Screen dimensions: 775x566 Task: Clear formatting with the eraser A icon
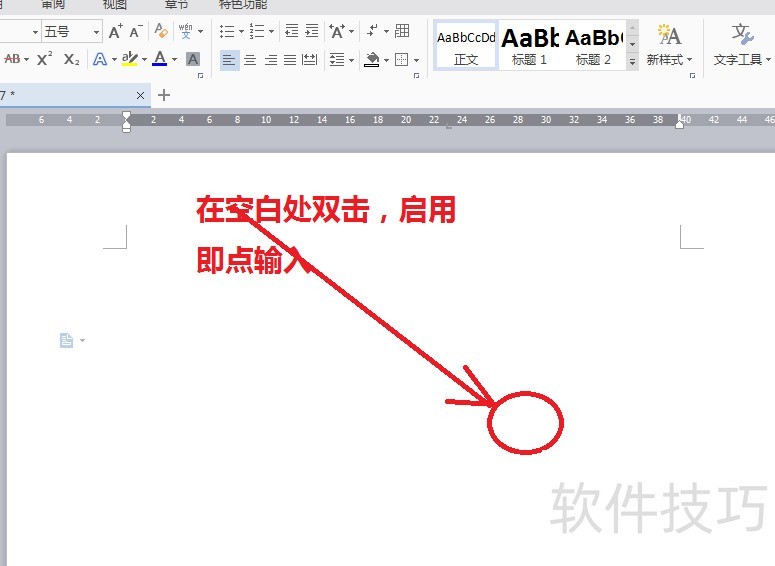pos(161,31)
